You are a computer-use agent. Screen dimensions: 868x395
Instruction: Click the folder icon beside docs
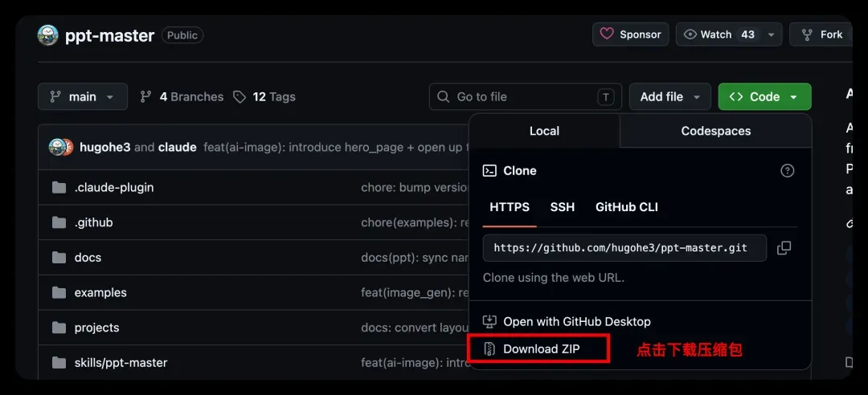pyautogui.click(x=59, y=257)
